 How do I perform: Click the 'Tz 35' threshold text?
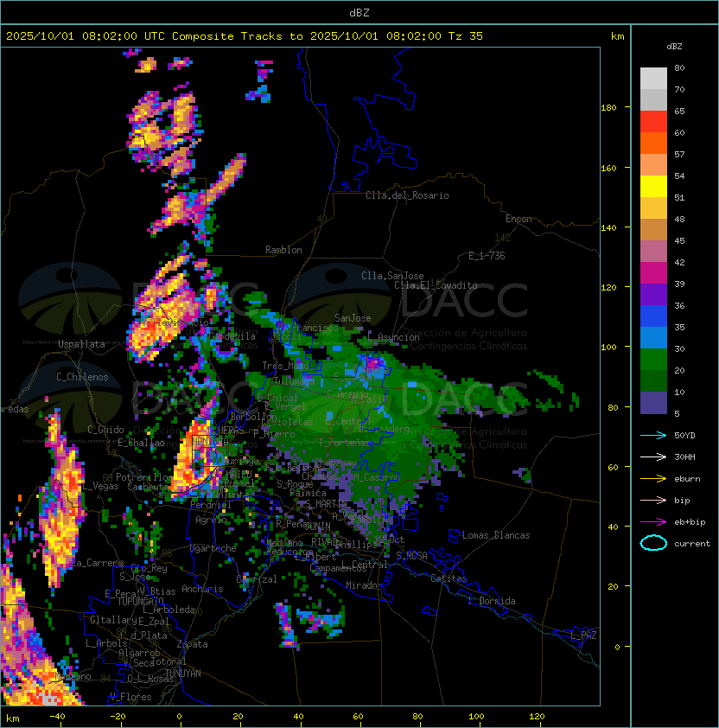click(466, 36)
